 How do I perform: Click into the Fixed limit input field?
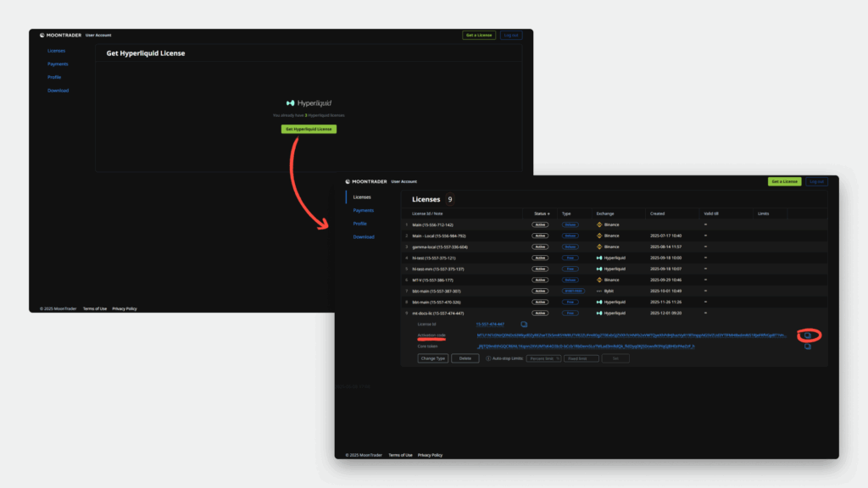tap(581, 358)
